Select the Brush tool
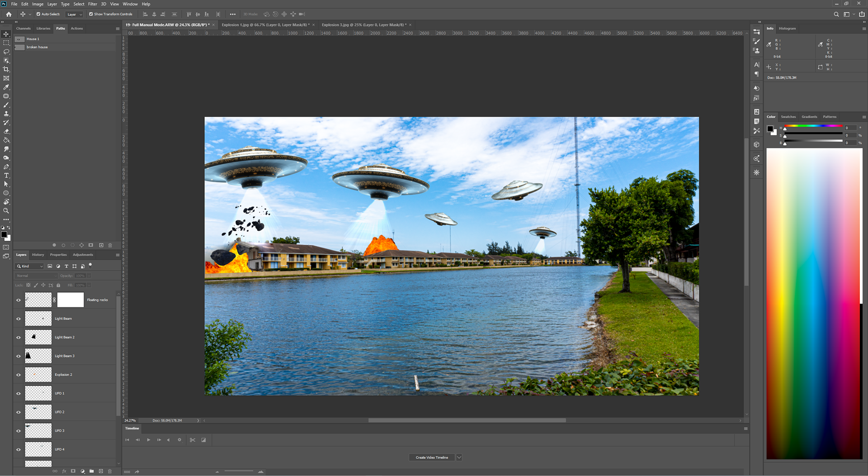 6,105
